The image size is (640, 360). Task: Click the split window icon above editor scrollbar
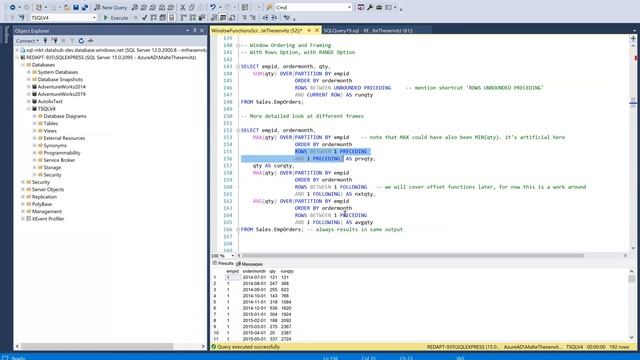point(633,38)
